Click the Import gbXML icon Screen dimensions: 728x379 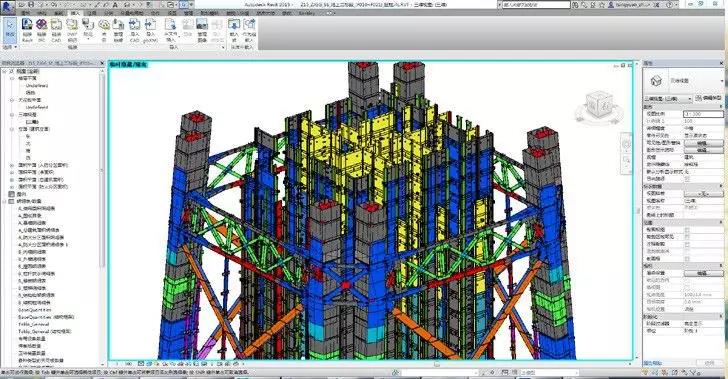point(150,30)
